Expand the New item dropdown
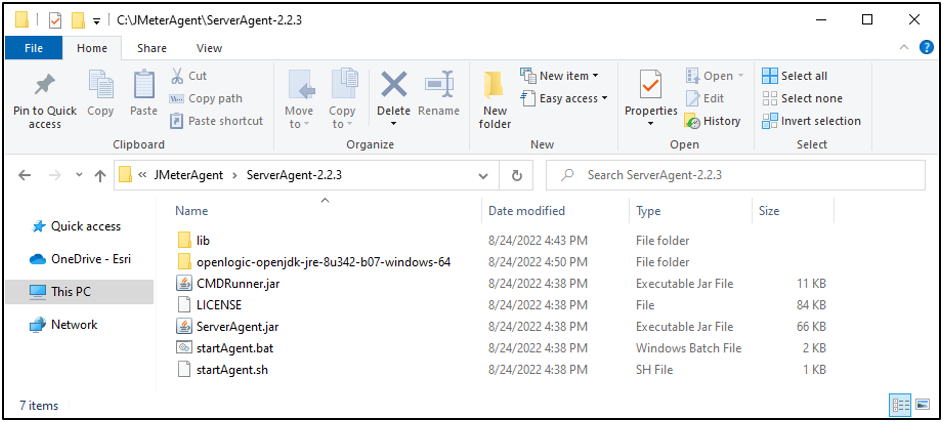The image size is (943, 422). coord(563,76)
